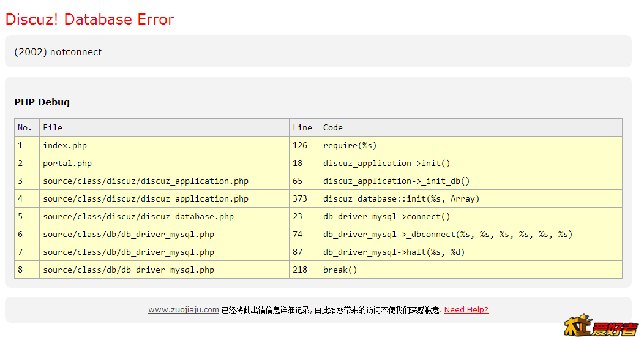Click line number 373
Image resolution: width=644 pixels, height=340 pixels.
pyautogui.click(x=300, y=199)
